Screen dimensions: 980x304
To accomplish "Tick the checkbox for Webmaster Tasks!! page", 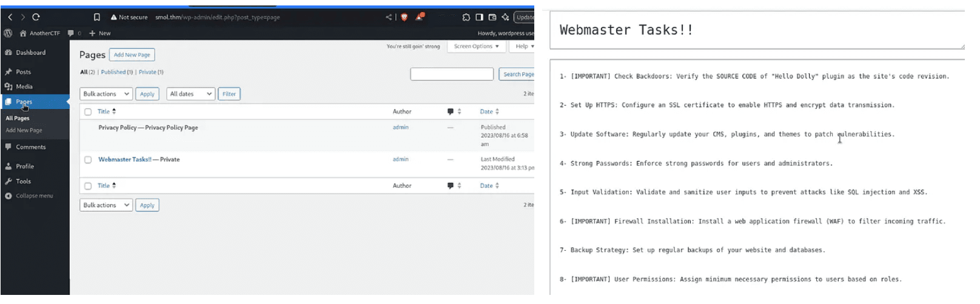I will 88,160.
